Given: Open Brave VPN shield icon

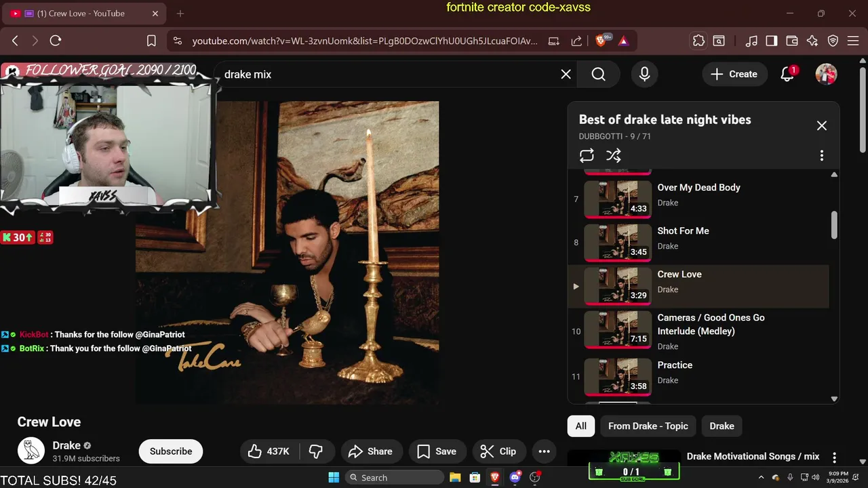Looking at the screenshot, I should tap(833, 41).
